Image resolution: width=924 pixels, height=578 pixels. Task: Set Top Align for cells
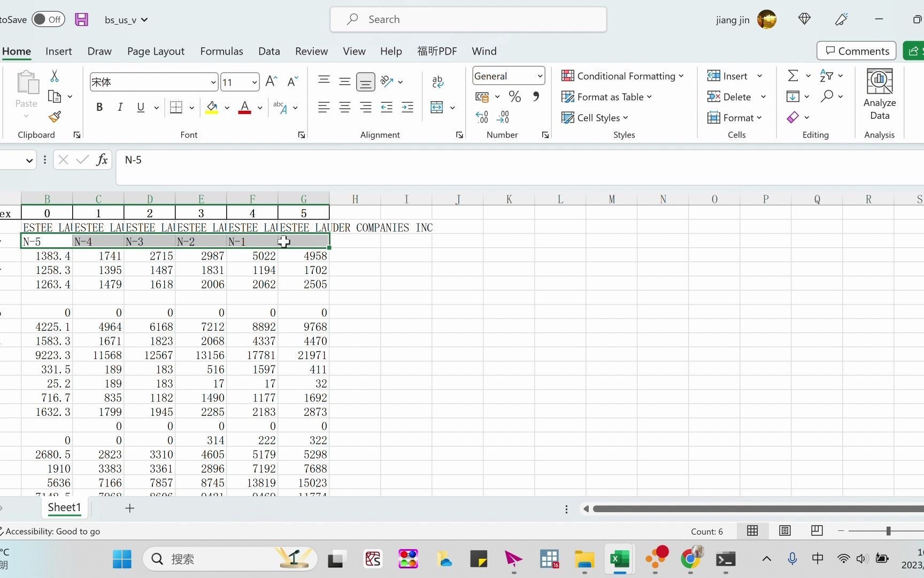[x=324, y=81]
